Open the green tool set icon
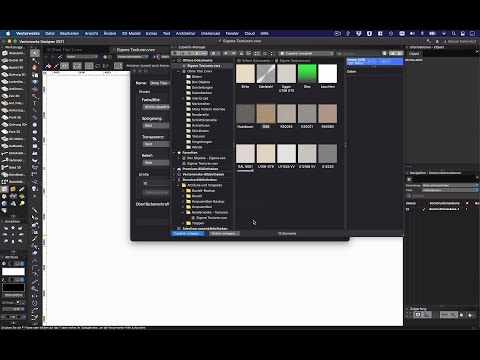The height and width of the screenshot is (360, 480). pyautogui.click(x=22, y=196)
